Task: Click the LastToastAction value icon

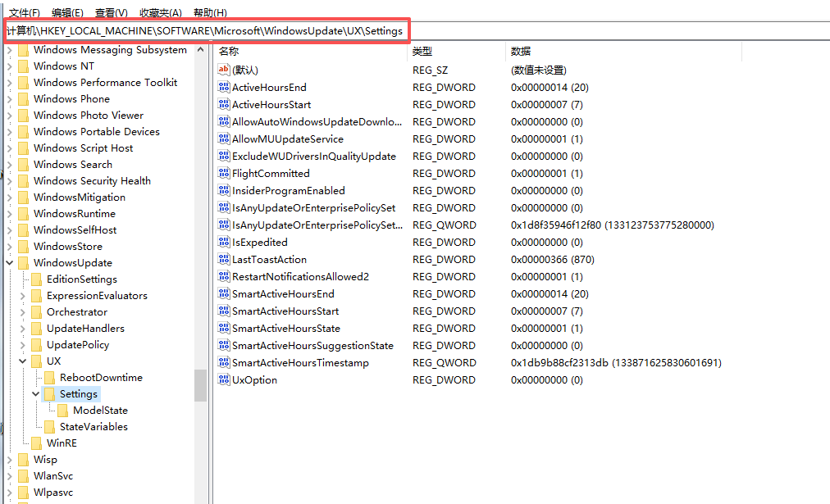Action: (x=224, y=259)
